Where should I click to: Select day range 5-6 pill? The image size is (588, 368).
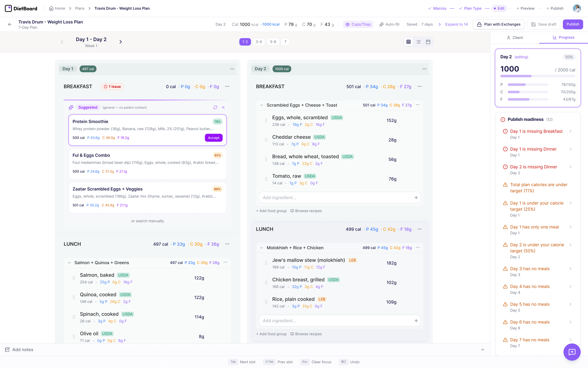(x=273, y=42)
